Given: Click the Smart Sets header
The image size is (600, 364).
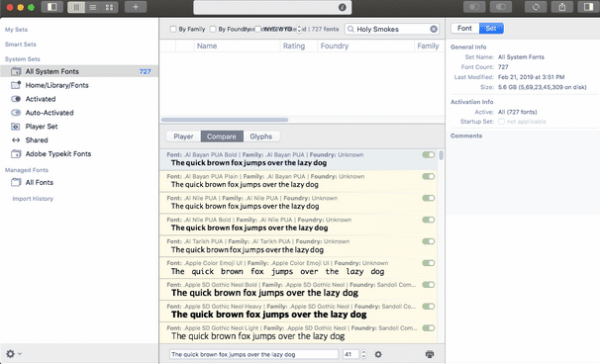Looking at the screenshot, I should [20, 45].
